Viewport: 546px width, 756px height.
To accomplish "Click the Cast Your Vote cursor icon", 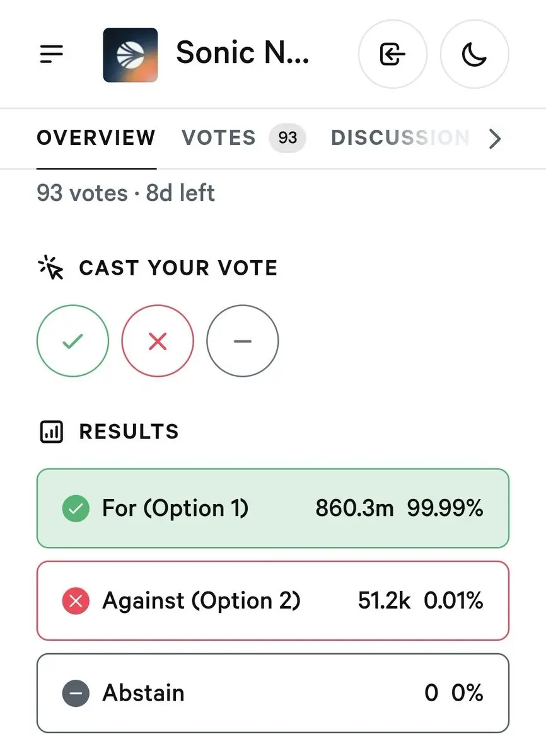I will click(x=51, y=268).
